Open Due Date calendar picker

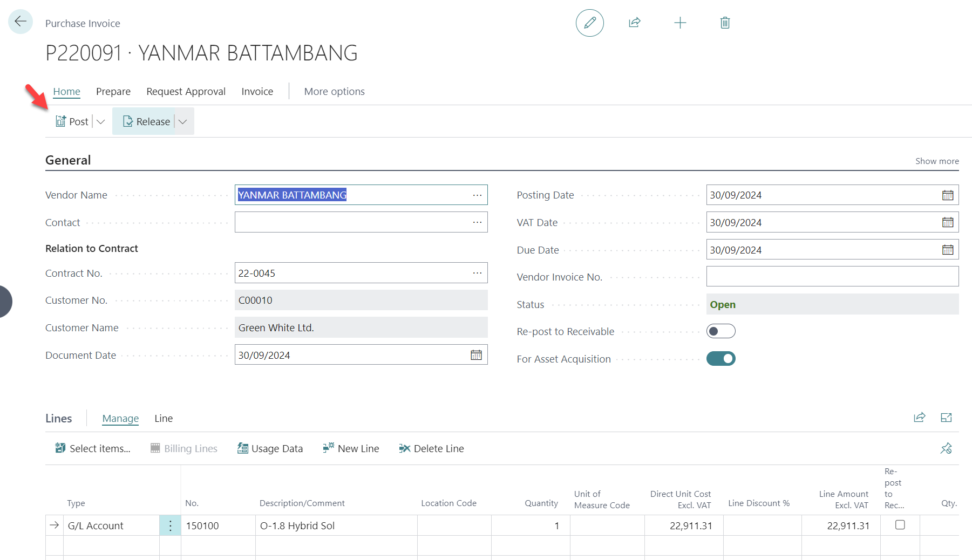[x=948, y=249]
